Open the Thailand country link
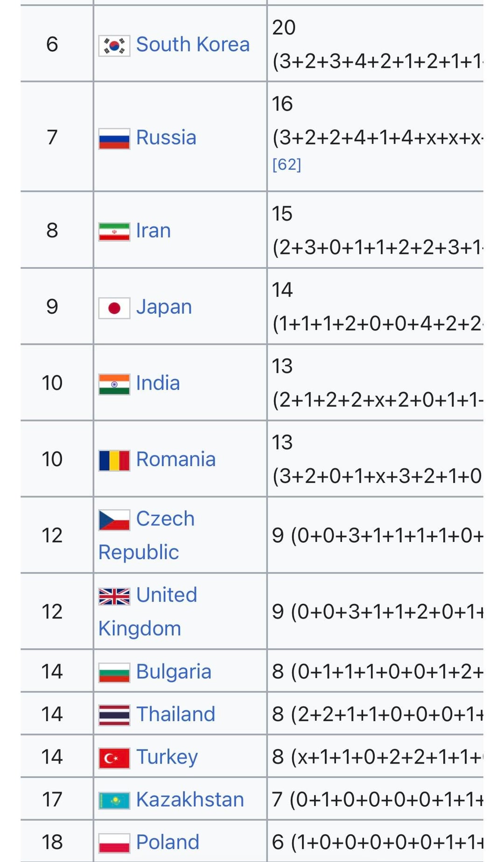 (175, 714)
